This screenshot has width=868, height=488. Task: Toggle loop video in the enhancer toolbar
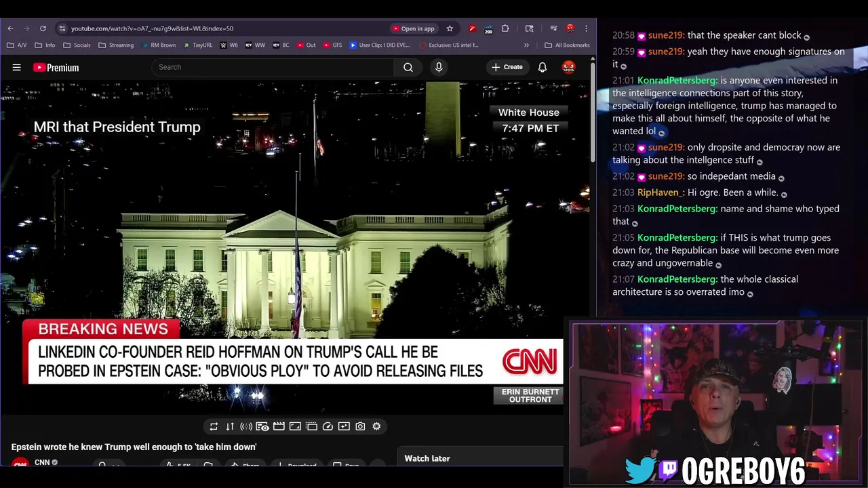(x=214, y=426)
